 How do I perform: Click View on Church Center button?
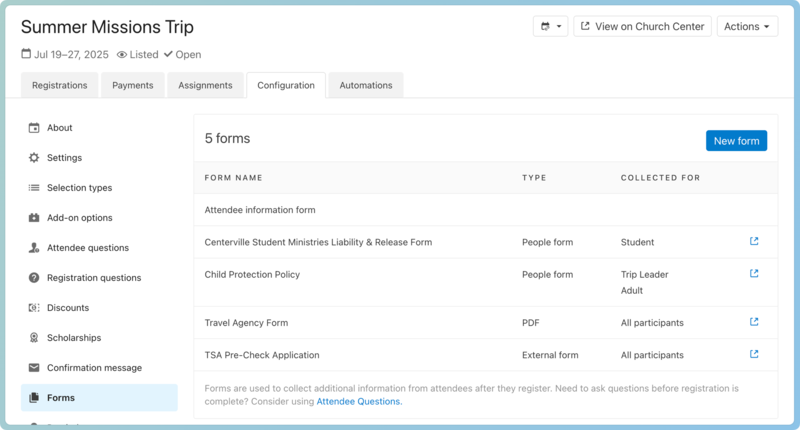[642, 27]
